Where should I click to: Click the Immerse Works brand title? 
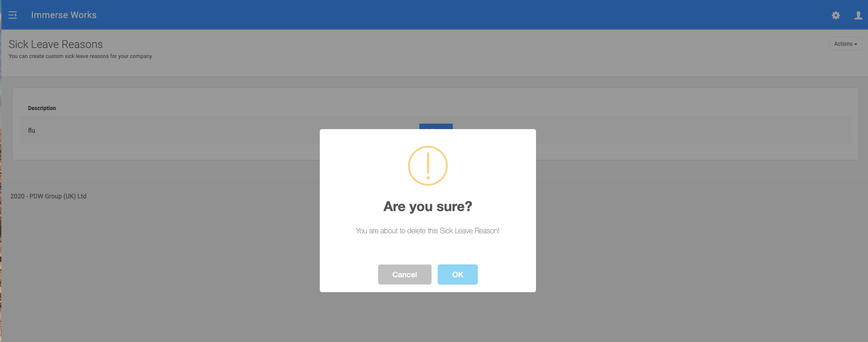click(x=64, y=15)
